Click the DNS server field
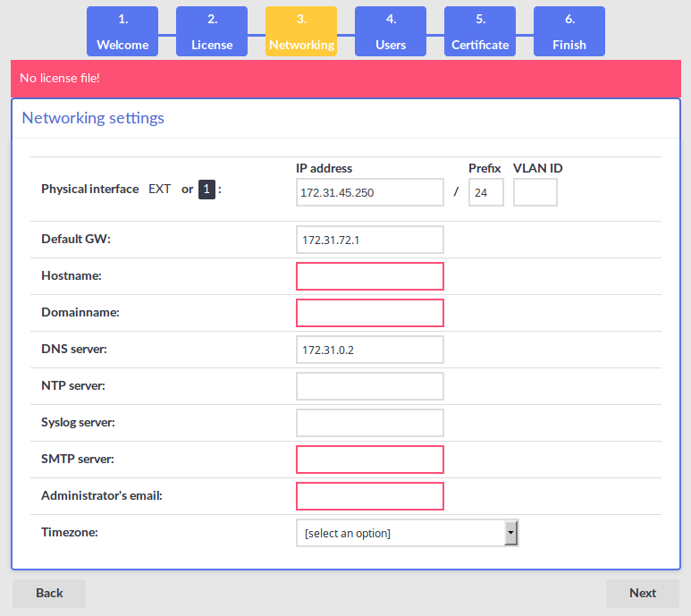 click(x=369, y=350)
